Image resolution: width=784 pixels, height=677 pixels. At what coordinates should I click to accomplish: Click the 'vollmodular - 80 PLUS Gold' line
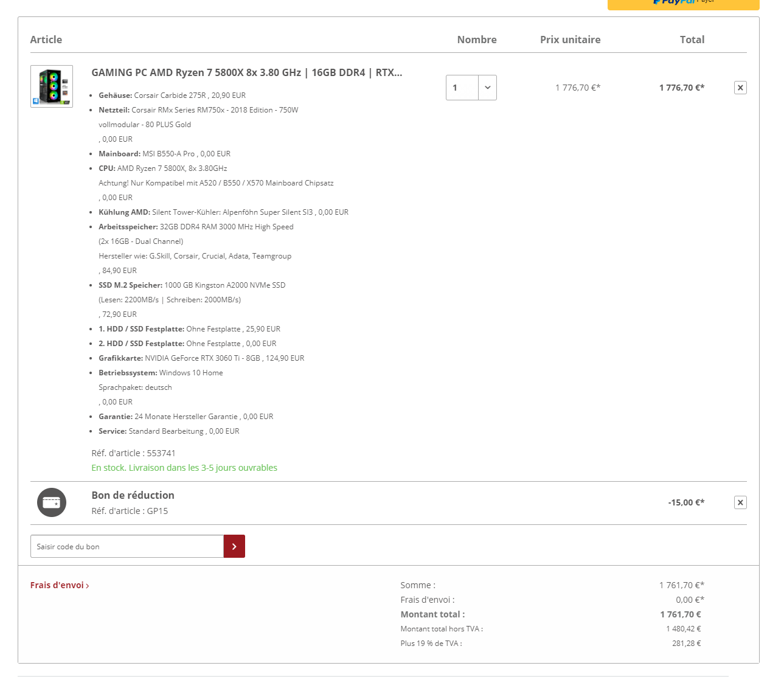click(145, 125)
